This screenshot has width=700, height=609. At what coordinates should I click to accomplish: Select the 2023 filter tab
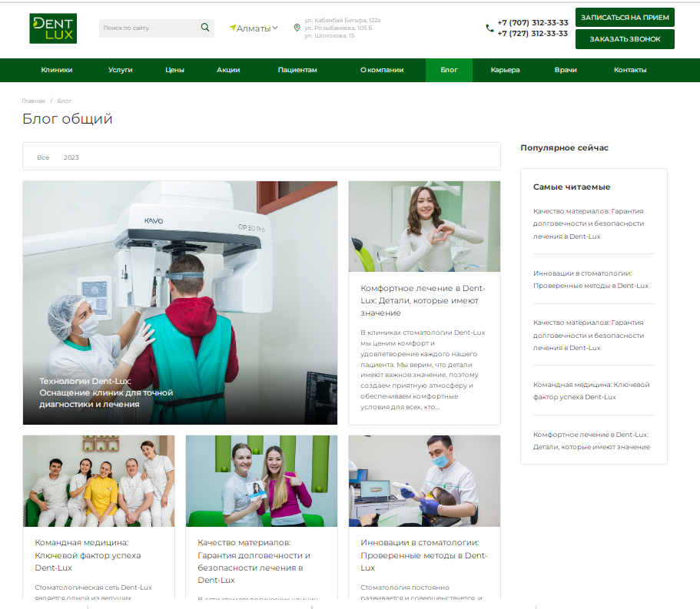click(x=71, y=157)
